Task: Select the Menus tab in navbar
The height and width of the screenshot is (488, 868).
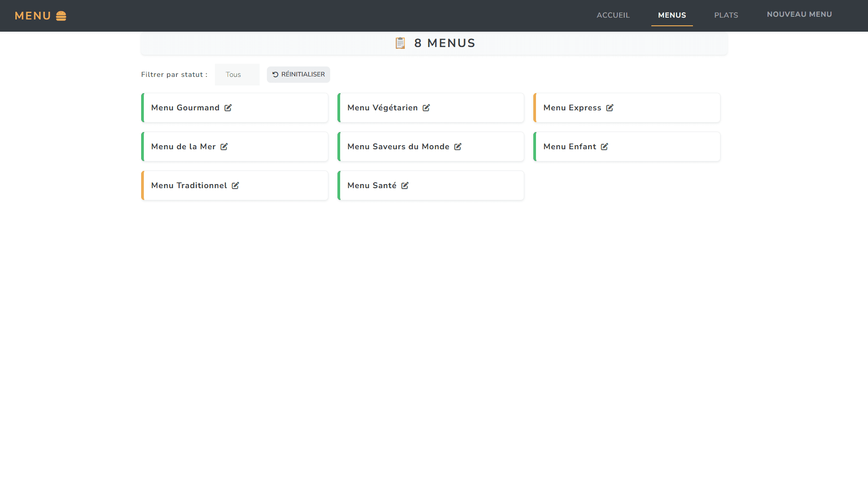Action: point(672,15)
